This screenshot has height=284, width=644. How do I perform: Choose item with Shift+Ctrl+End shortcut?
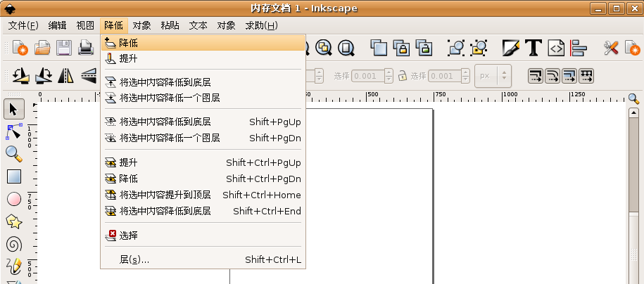click(x=203, y=212)
